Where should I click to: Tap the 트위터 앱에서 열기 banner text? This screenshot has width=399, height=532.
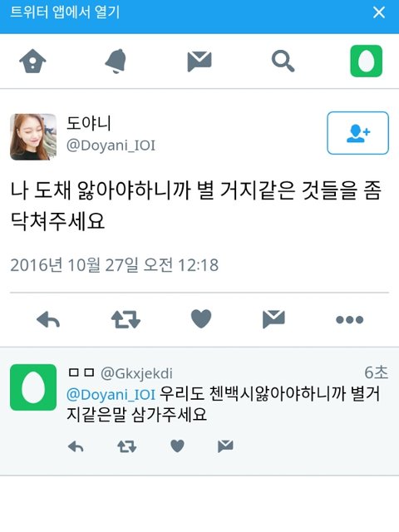tap(65, 12)
